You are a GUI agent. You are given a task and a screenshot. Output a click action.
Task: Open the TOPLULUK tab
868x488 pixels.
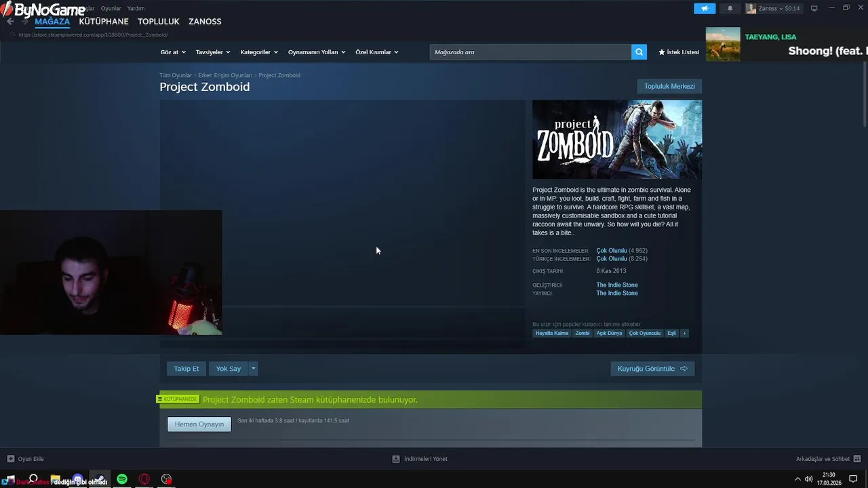click(x=159, y=21)
